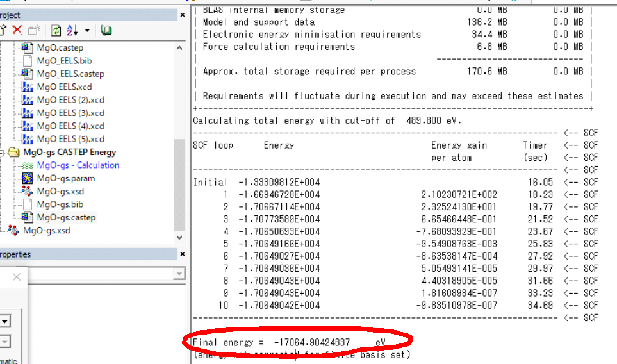The image size is (617, 364).
Task: Open MgO EELS (4).xcd chart
Action: click(70, 126)
